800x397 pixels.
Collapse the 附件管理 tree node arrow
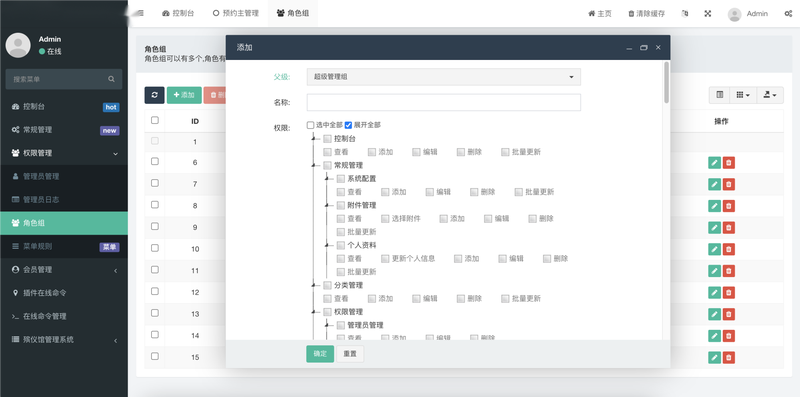pyautogui.click(x=326, y=205)
